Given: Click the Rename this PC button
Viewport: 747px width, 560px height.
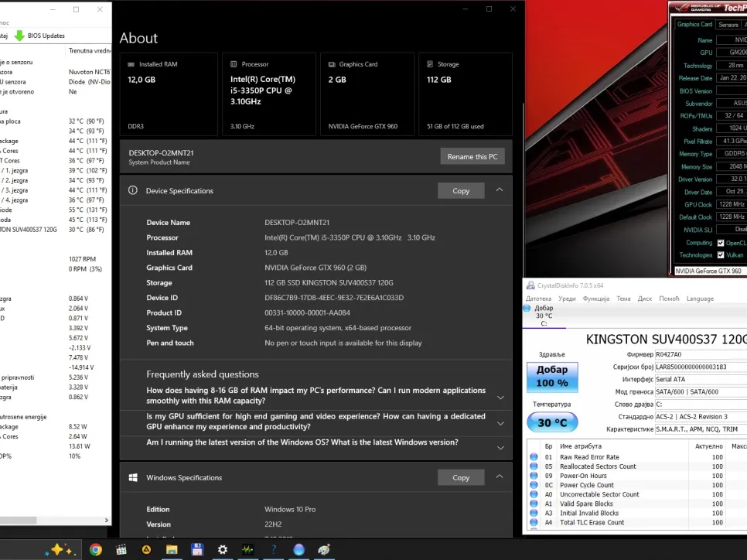Looking at the screenshot, I should [x=472, y=156].
